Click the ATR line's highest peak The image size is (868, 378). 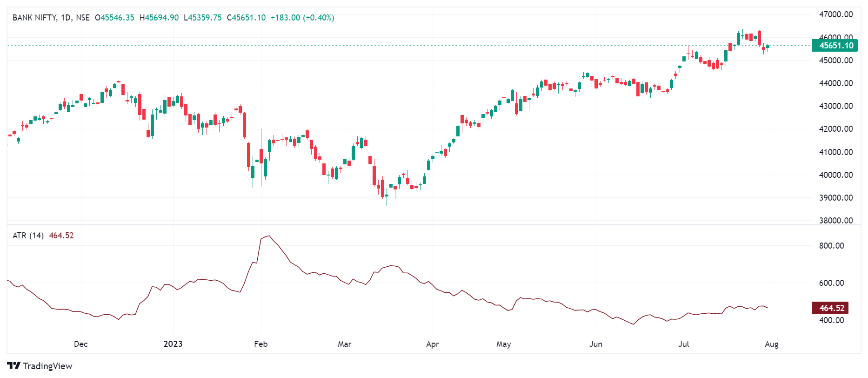269,236
